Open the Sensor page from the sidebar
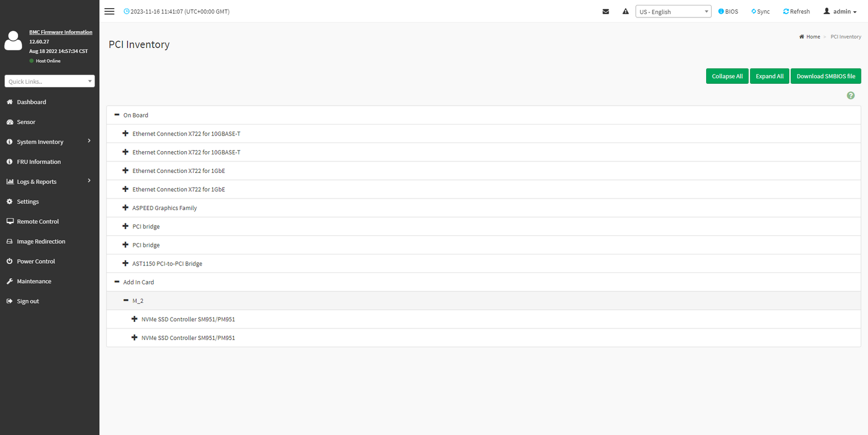 26,122
